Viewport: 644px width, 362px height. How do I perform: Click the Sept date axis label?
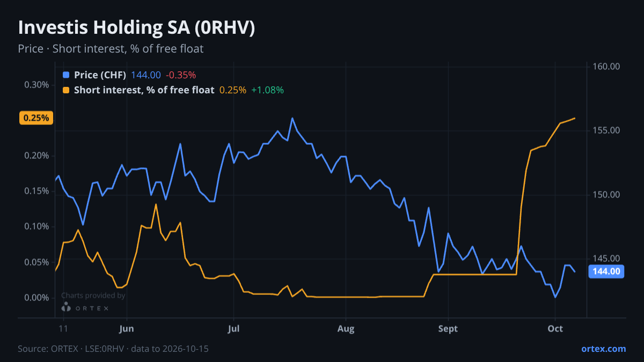(448, 329)
